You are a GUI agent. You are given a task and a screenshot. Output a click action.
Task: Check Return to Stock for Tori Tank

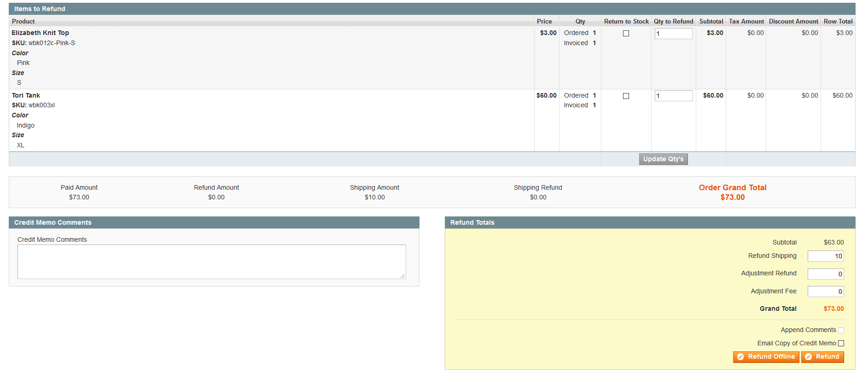click(x=626, y=96)
